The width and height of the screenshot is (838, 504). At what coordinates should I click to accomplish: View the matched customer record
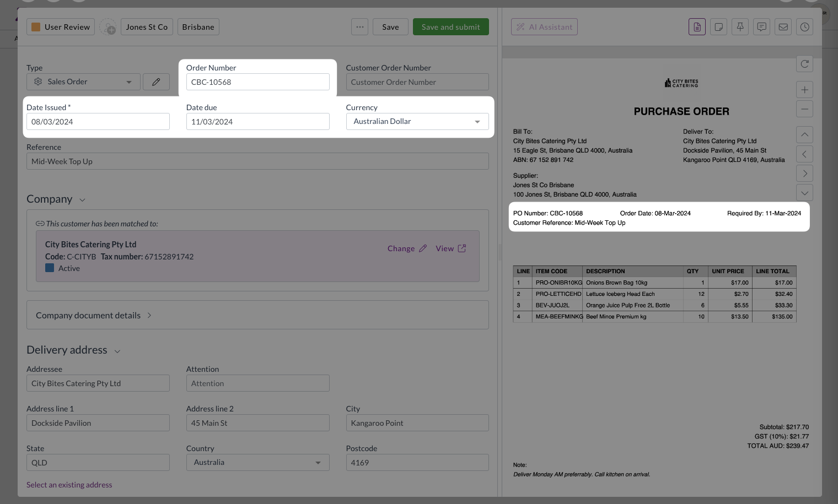[450, 248]
